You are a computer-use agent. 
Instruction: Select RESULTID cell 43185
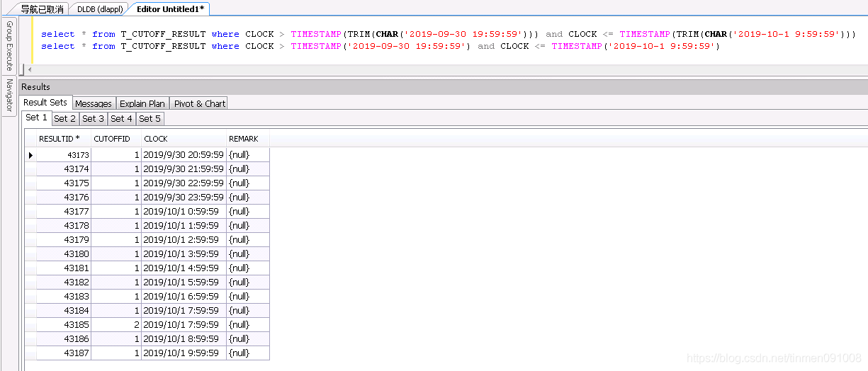point(64,324)
